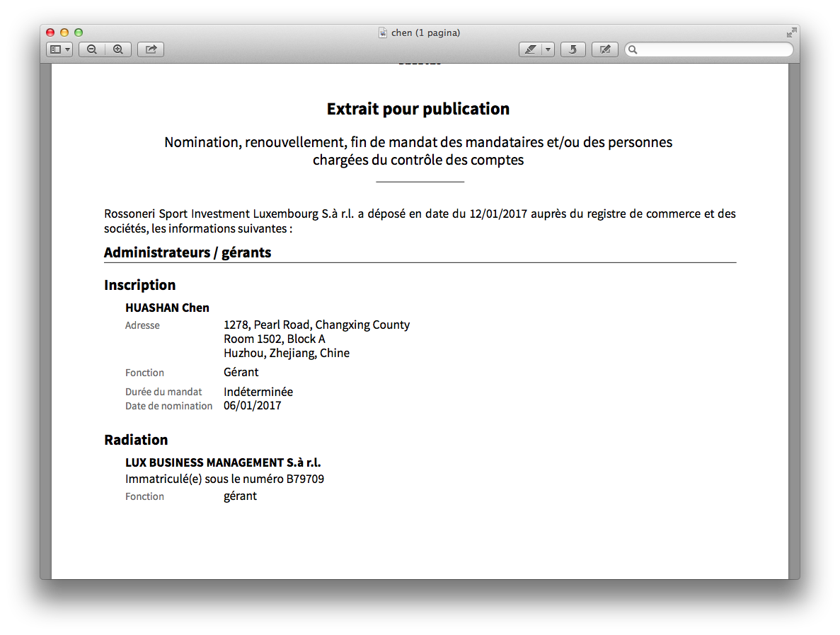The image size is (840, 635).
Task: Click 'LUX BUSINESS MANAGEMENT S.à r.l.' text
Action: 223,462
